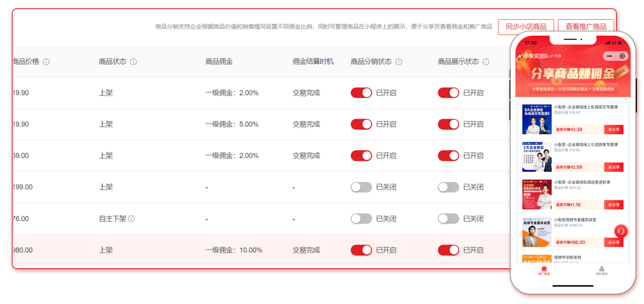Tap 去分享 for the ¥0.39 commission course

tap(614, 129)
